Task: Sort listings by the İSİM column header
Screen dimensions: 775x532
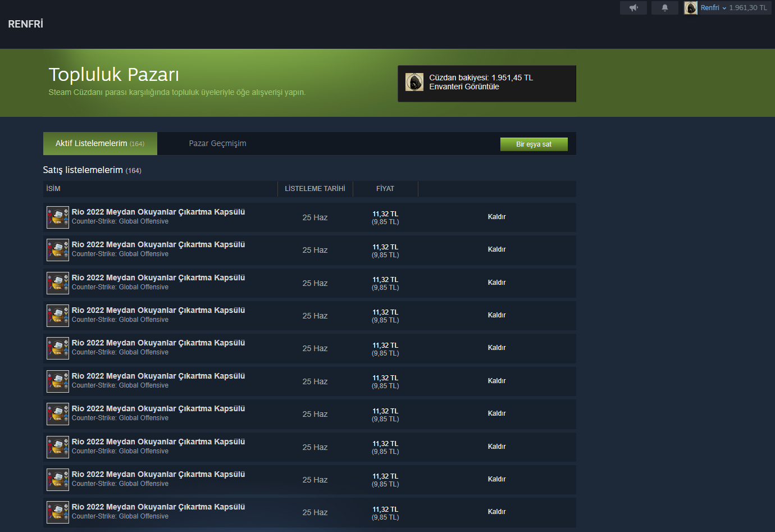Action: point(53,189)
